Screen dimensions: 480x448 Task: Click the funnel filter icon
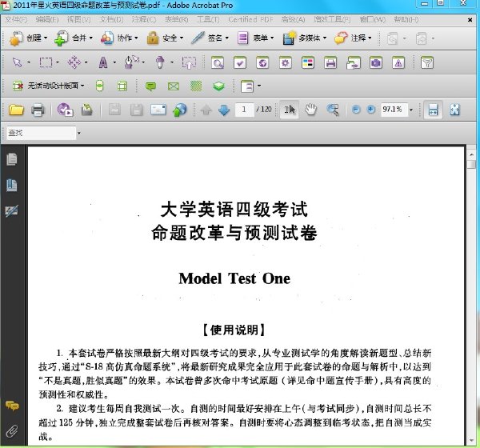[427, 62]
